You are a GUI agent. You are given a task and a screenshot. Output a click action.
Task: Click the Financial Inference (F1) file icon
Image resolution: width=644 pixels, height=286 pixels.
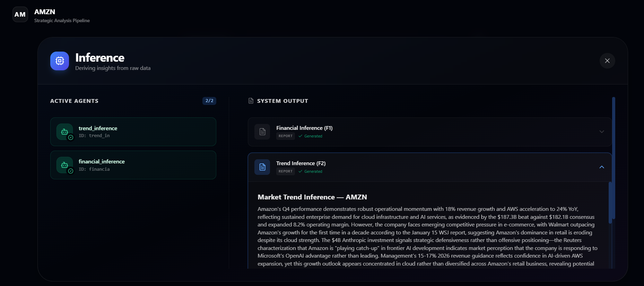(x=262, y=132)
